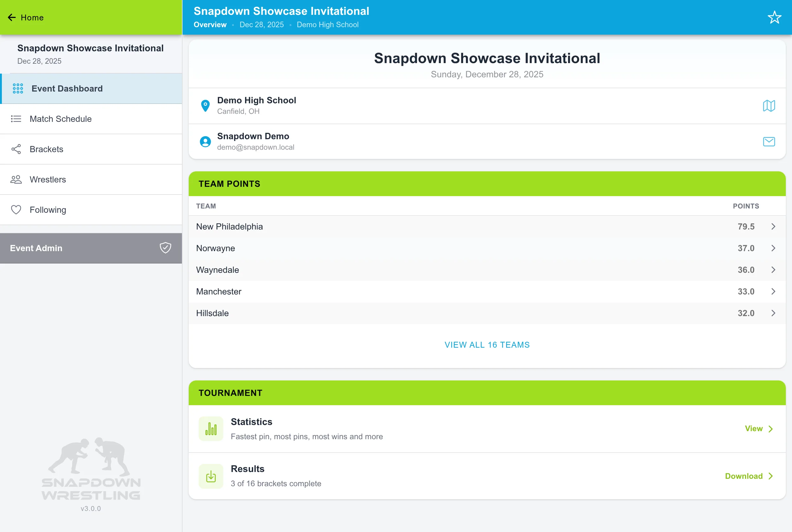Click the Snapdown Demo user avatar icon
This screenshot has height=532, width=792.
pyautogui.click(x=205, y=141)
